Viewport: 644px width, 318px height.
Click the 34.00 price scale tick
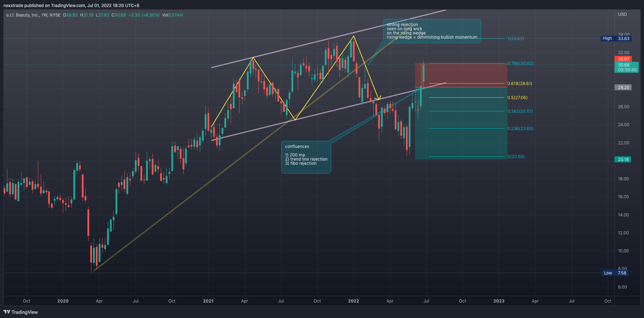[624, 35]
